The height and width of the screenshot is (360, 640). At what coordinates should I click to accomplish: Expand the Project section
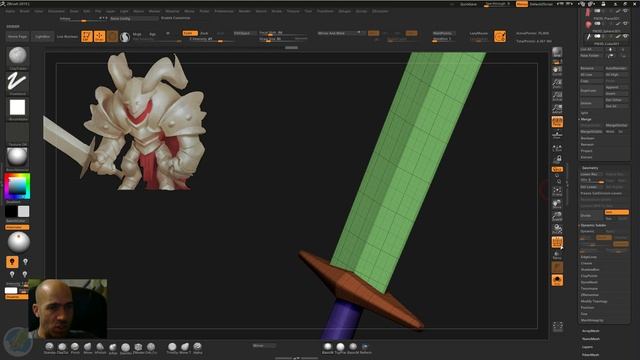587,151
